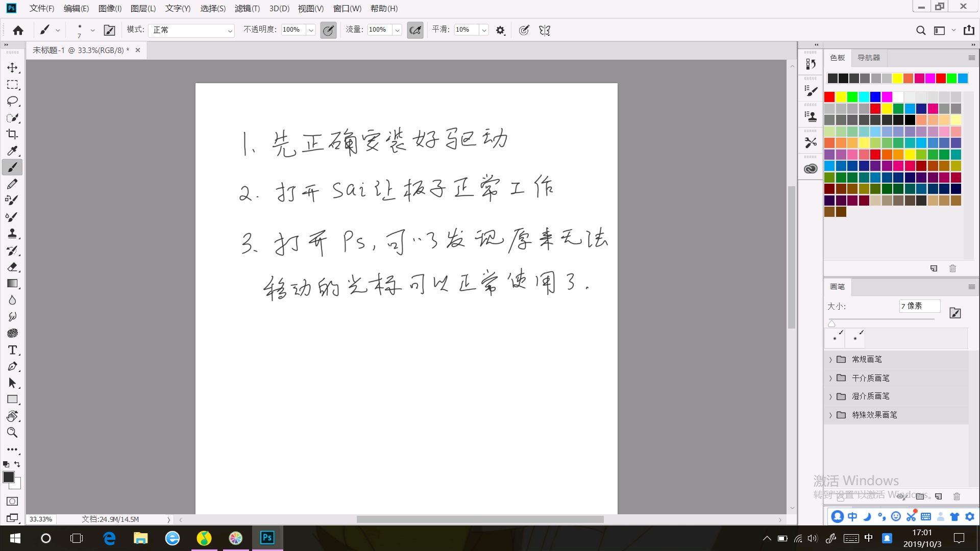Toggle symmetry paint options butterfly icon
Image resolution: width=980 pixels, height=551 pixels.
click(545, 30)
